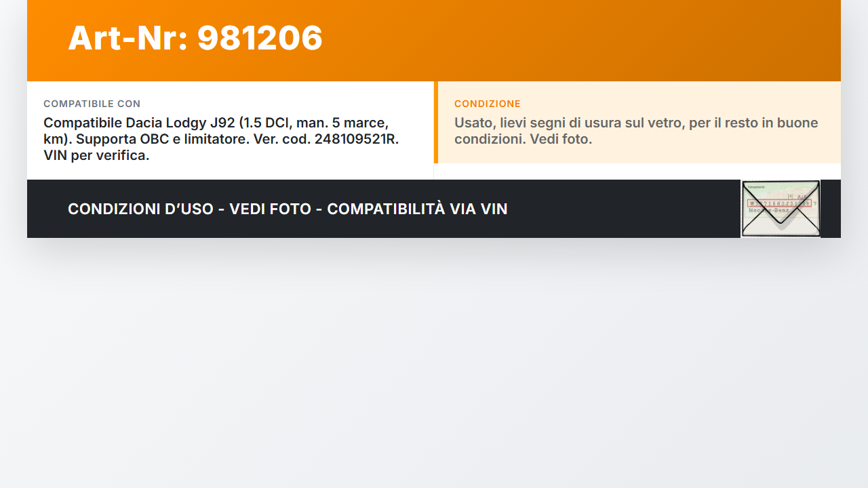Image resolution: width=868 pixels, height=488 pixels.
Task: Click '1.5 DCI, man. 5 marce' text
Action: (315, 123)
